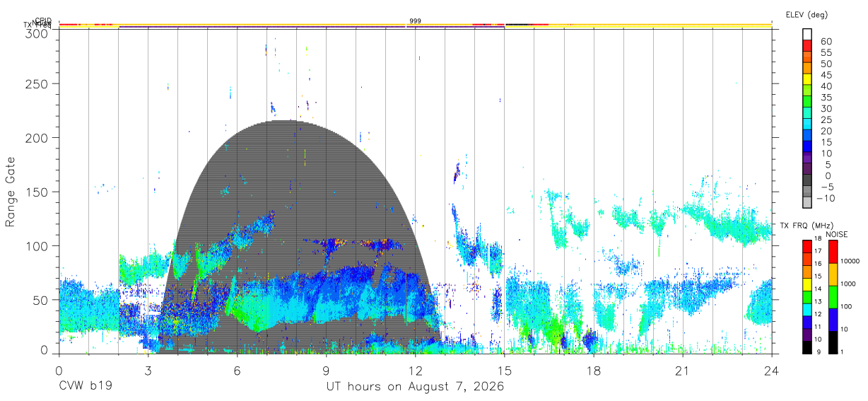Click the blue NOISE swatch between 100 and 10
The height and width of the screenshot is (401, 868).
[x=833, y=319]
